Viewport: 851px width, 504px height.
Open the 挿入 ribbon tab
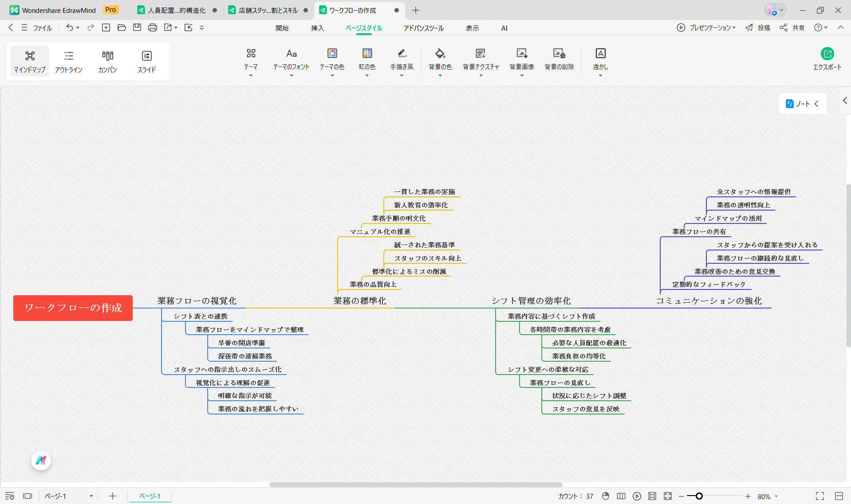[x=318, y=28]
